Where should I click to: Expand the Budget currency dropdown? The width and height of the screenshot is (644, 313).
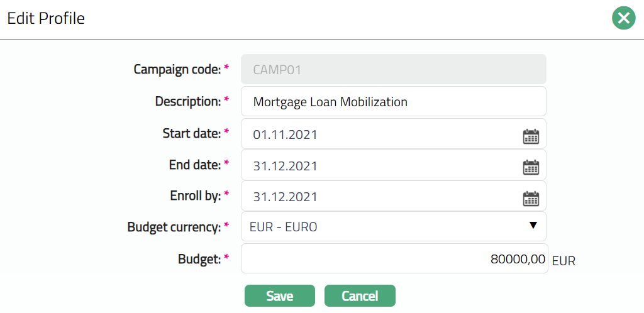533,226
